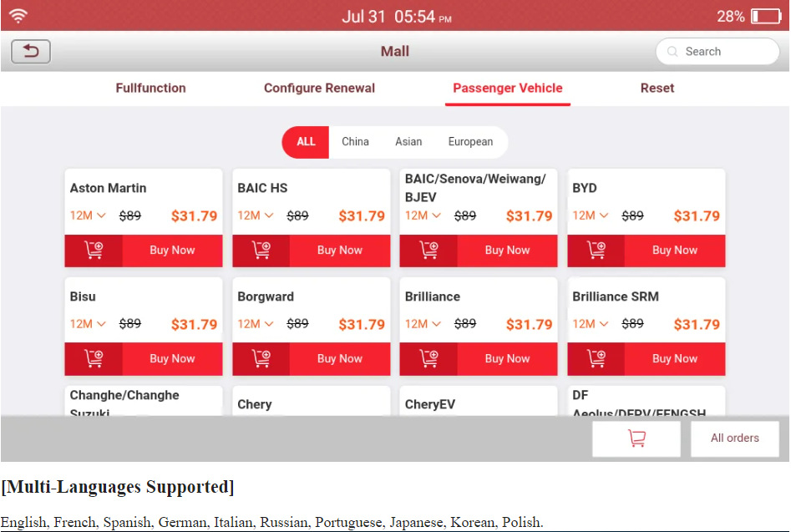Click the Search input field
Screen dimensions: 791x532
(717, 52)
